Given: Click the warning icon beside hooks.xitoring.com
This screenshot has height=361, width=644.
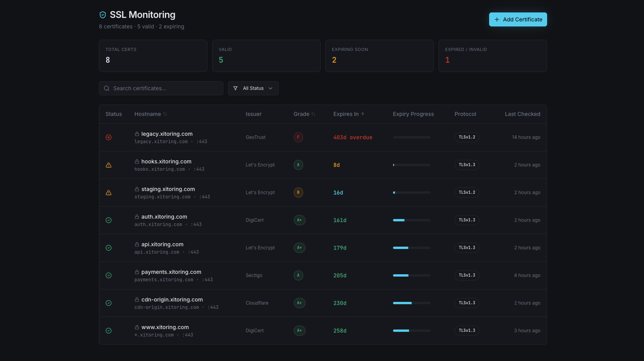Looking at the screenshot, I should 109,165.
